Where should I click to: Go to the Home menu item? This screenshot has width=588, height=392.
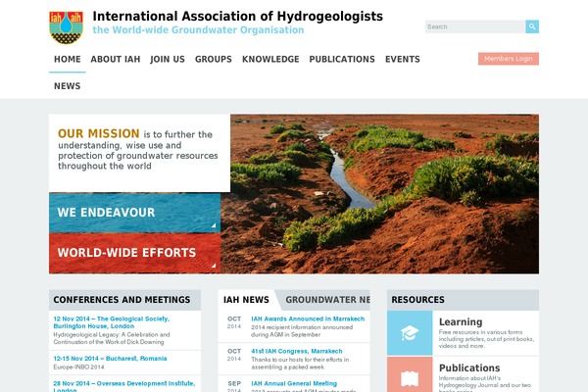[x=67, y=59]
